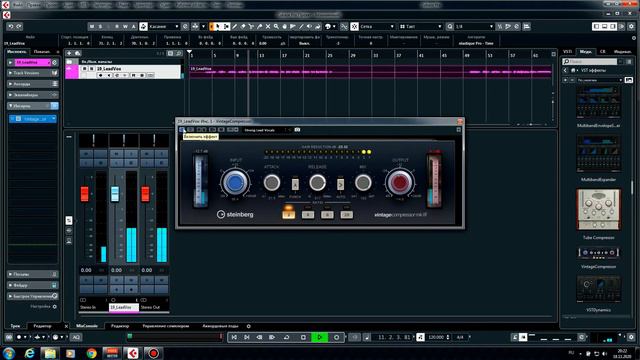Click the Input knob in VintageCompressor
Viewport: 640px width, 360px height.
pyautogui.click(x=235, y=182)
